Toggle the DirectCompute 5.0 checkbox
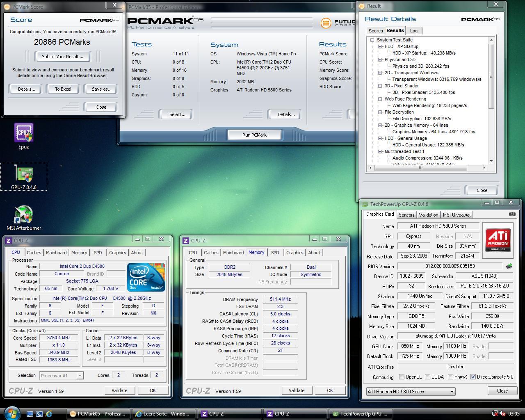The height and width of the screenshot is (420, 525). [473, 377]
